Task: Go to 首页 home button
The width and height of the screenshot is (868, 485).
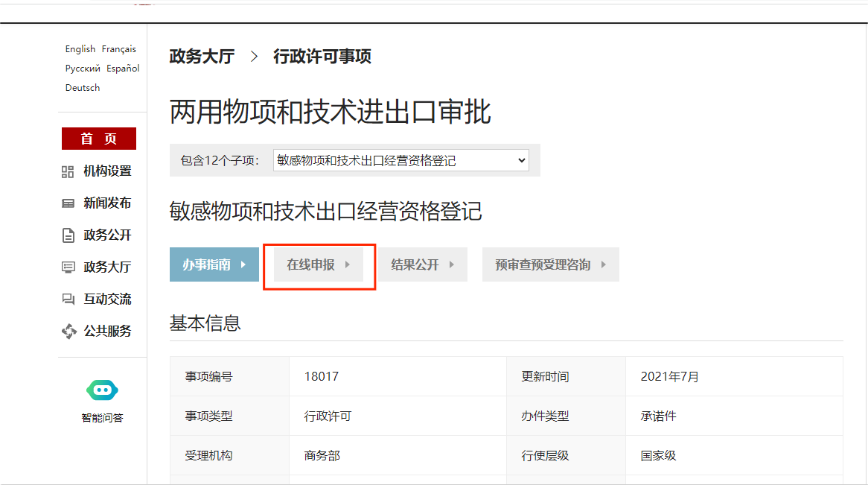Action: coord(99,139)
